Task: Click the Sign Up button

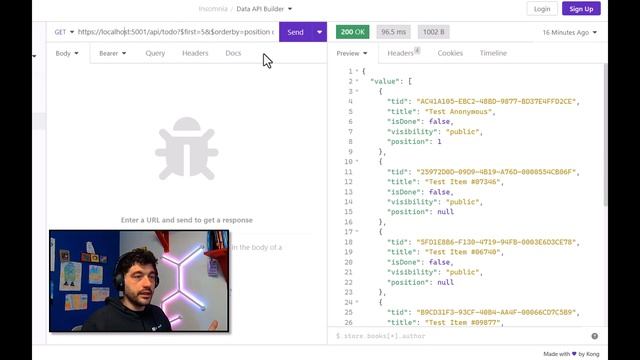Action: tap(581, 9)
